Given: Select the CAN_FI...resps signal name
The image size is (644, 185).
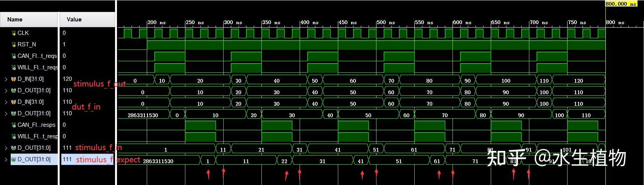Looking at the screenshot, I should click(x=36, y=125).
